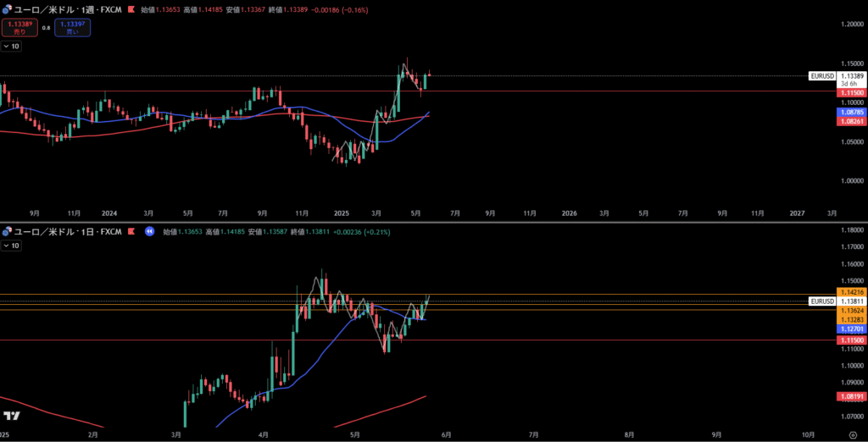The height and width of the screenshot is (442, 868).
Task: Click the EURUSD price label on daily chart axis
Action: point(821,301)
